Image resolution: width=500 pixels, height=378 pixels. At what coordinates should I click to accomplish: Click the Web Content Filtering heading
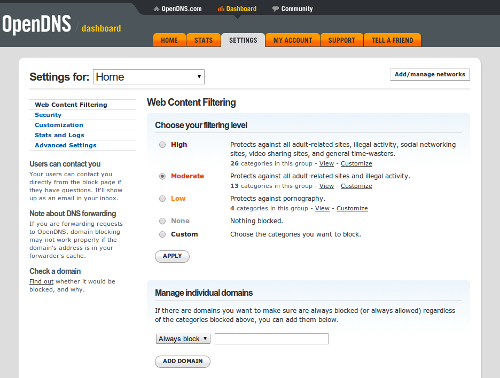191,102
